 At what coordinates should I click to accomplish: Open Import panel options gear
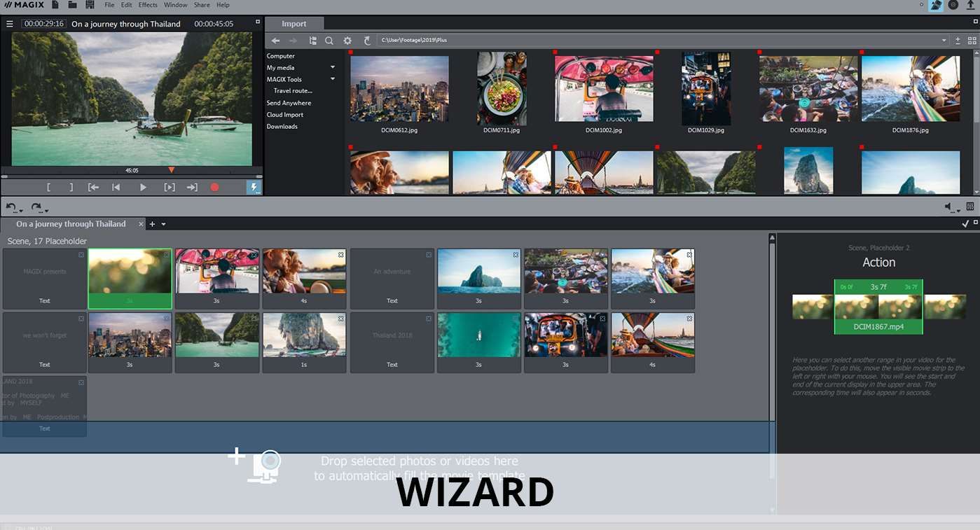click(x=347, y=41)
